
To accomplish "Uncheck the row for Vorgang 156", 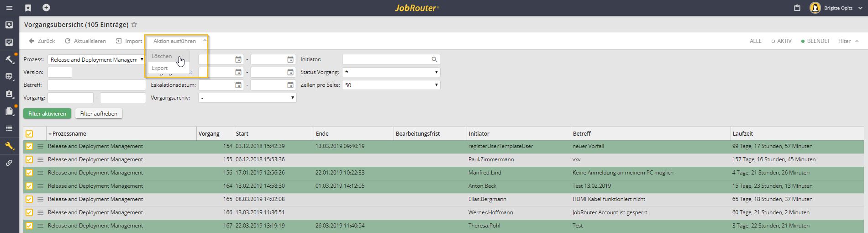I will click(29, 173).
